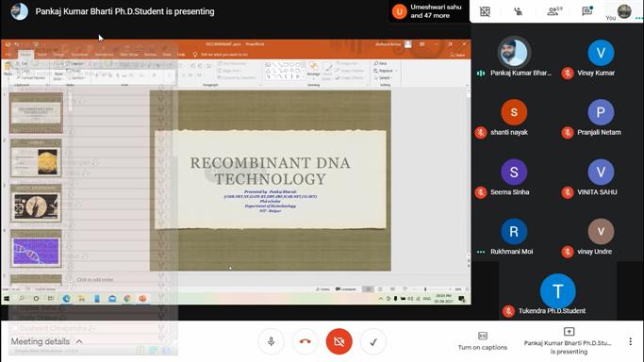Click muted mic icon beside VINITA SAHU
The image size is (644, 362).
coord(568,192)
